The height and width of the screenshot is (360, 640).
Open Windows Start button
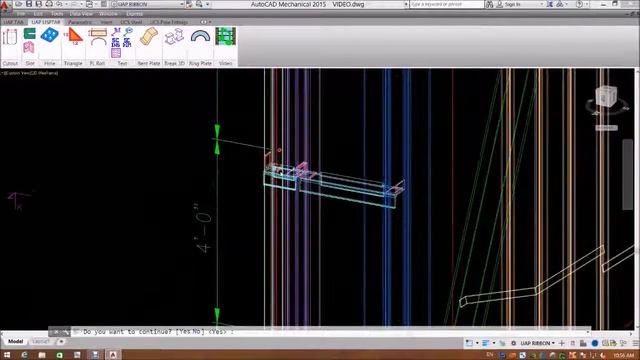pos(7,355)
